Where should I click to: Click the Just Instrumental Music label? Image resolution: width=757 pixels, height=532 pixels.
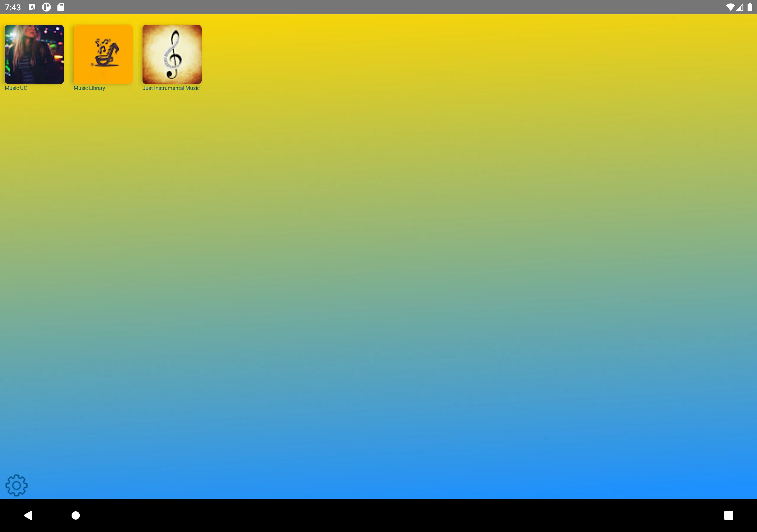pyautogui.click(x=171, y=88)
